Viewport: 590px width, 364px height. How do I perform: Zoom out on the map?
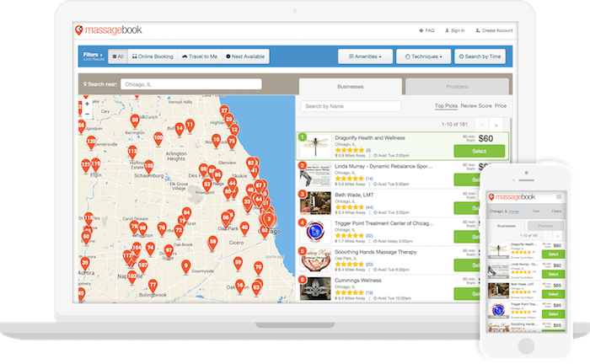87,114
